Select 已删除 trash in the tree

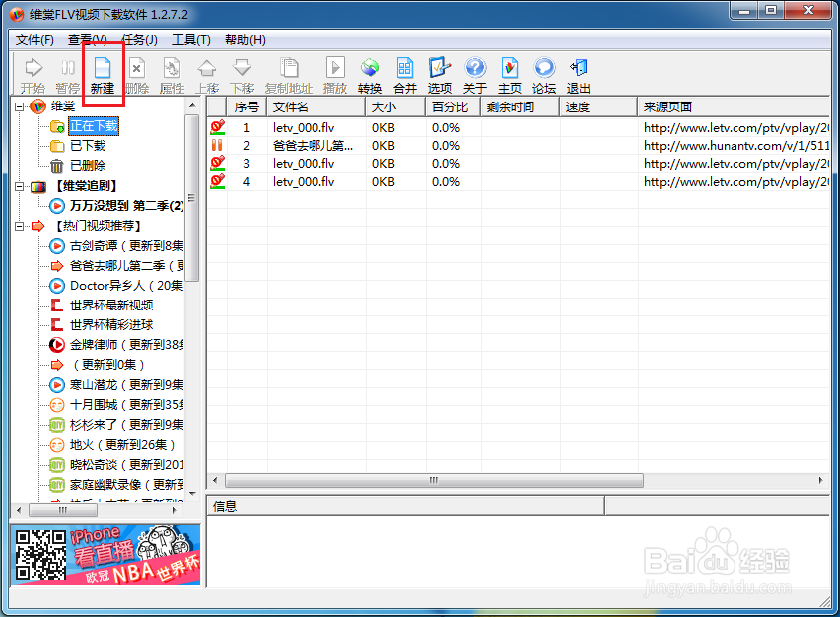[x=88, y=166]
